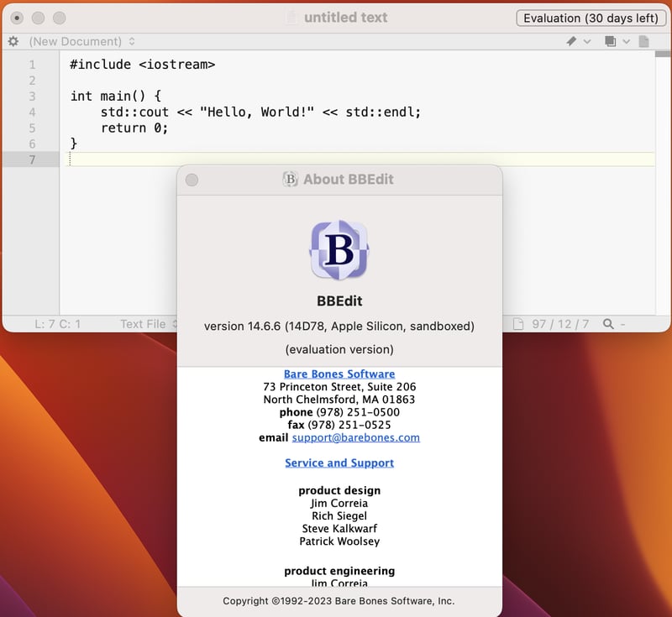Click the phone (978) 251-0500 line
The width and height of the screenshot is (672, 617).
[339, 412]
